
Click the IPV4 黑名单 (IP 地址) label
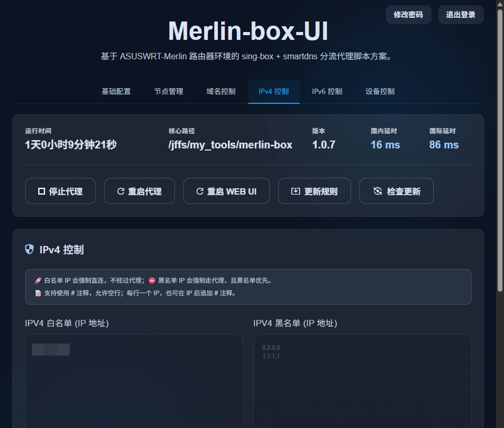pos(295,323)
